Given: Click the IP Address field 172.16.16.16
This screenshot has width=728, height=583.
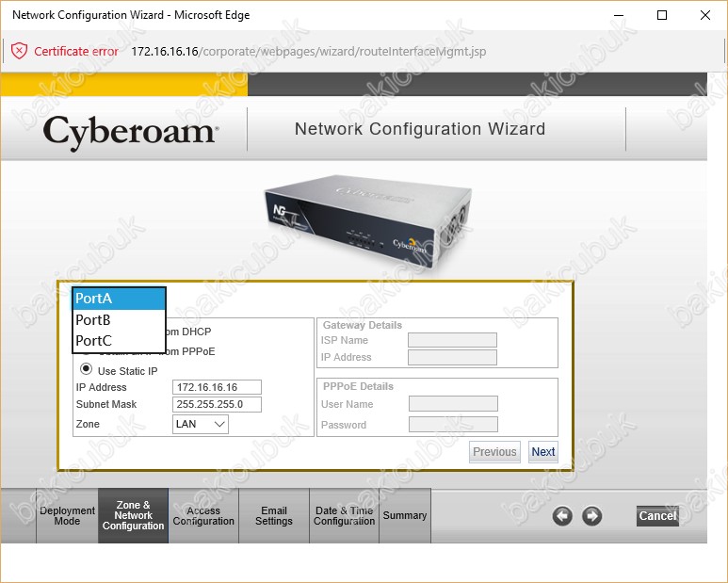Looking at the screenshot, I should point(217,387).
